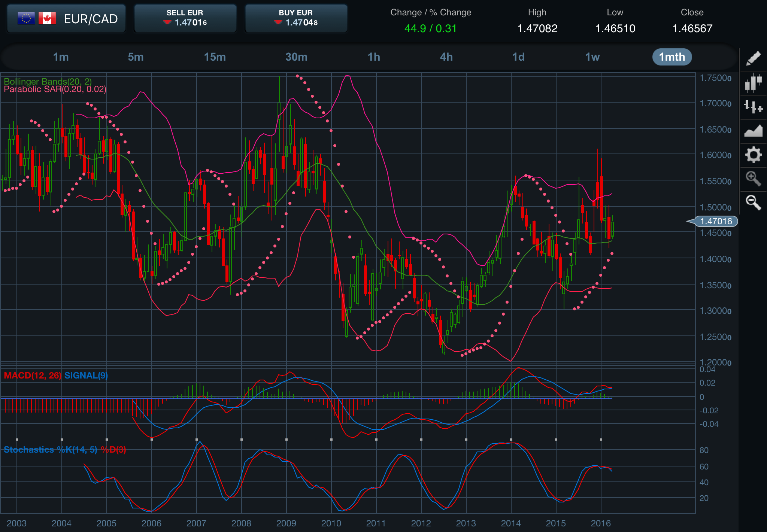The image size is (767, 532).
Task: Click the -0.04 level on MACD axis
Action: click(x=709, y=424)
